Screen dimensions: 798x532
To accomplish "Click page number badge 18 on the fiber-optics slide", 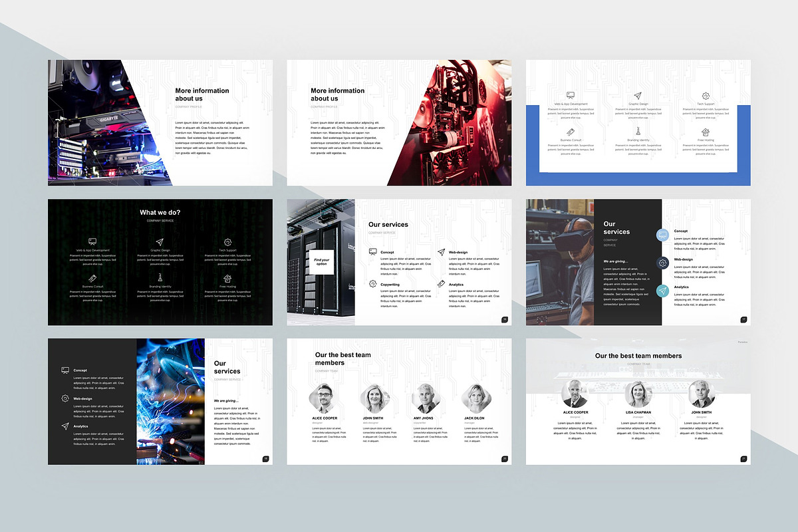I will tap(265, 458).
